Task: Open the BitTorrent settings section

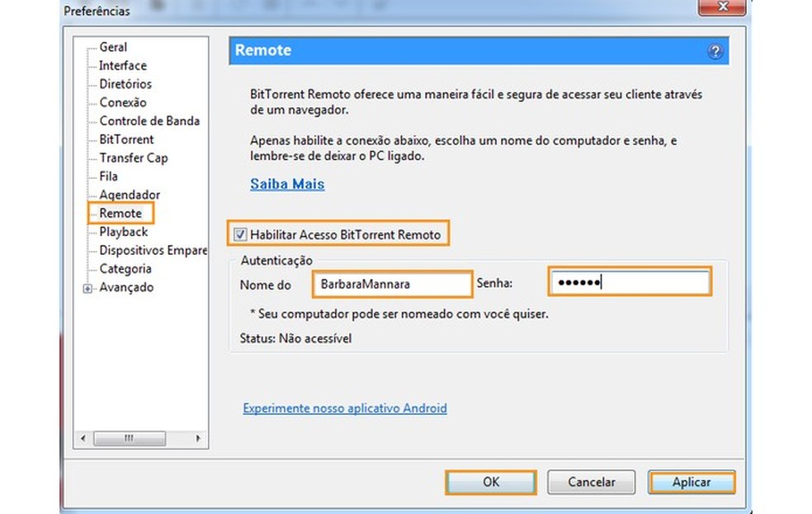Action: [128, 139]
